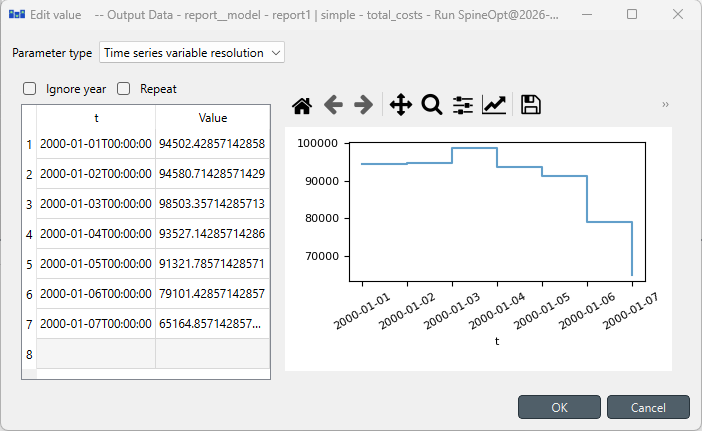Enable the Ignore year checkbox
Viewport: 702px width, 431px height.
30,88
